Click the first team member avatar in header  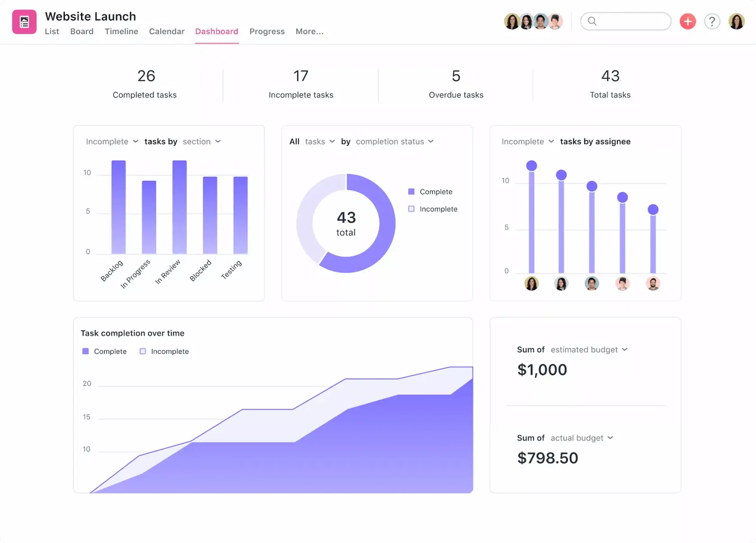pos(512,21)
